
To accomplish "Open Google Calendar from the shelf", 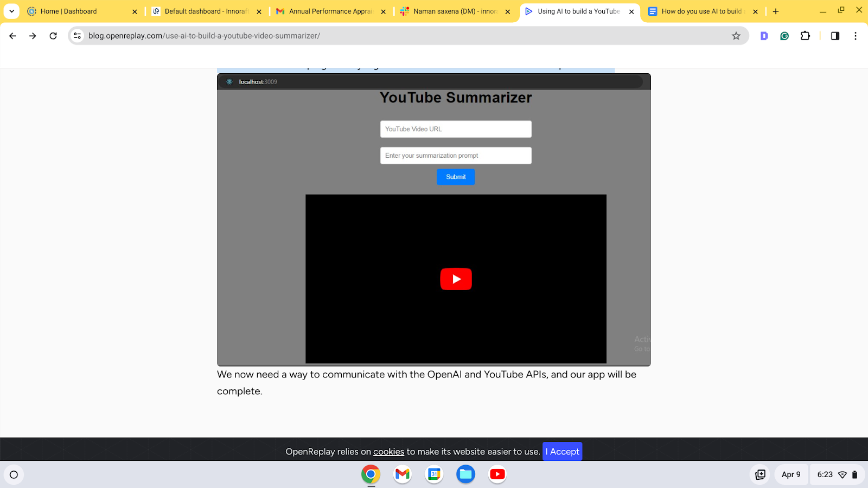I will pos(434,474).
